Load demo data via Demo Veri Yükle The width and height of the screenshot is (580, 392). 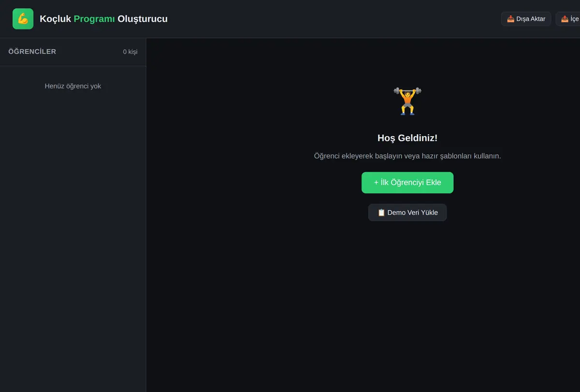point(407,213)
